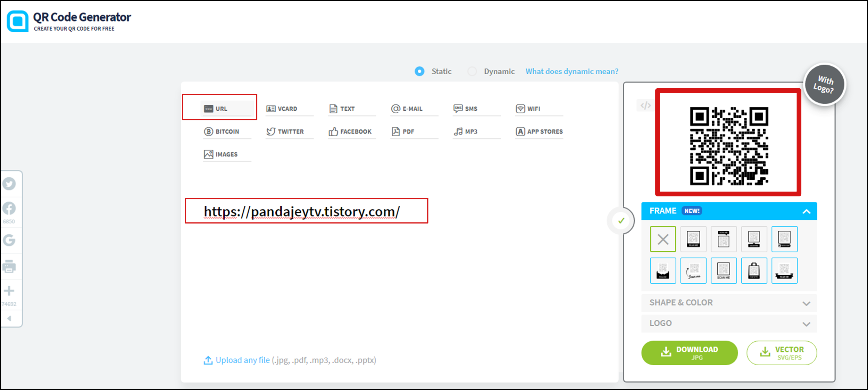Click DOWNLOAD JPG button
The image size is (868, 390).
(690, 353)
